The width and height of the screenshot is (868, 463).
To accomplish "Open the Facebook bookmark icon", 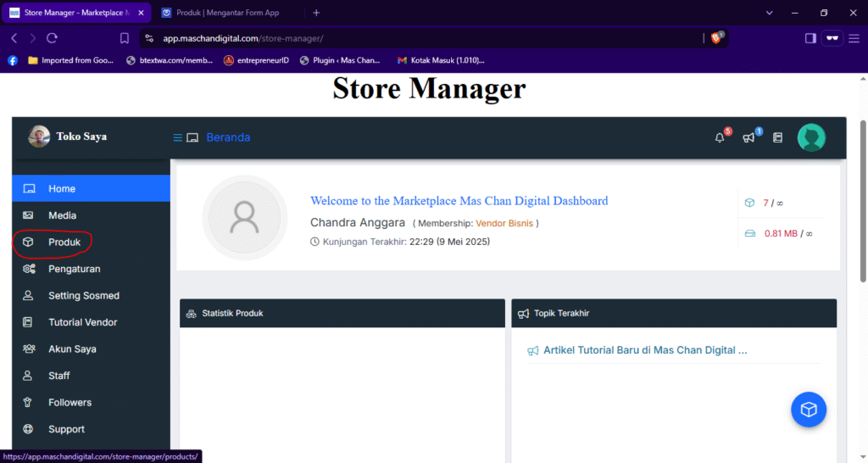I will (x=13, y=60).
